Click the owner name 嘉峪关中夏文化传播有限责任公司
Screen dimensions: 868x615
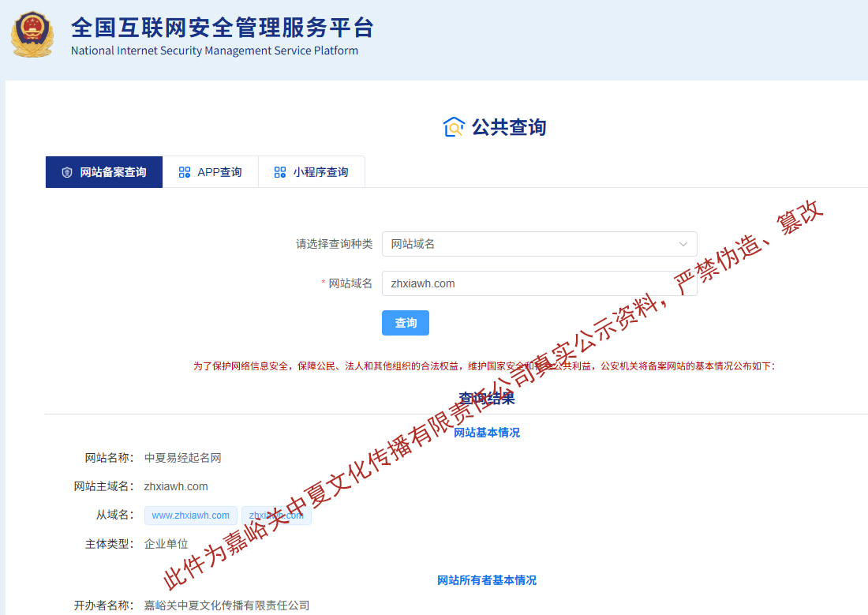click(226, 606)
